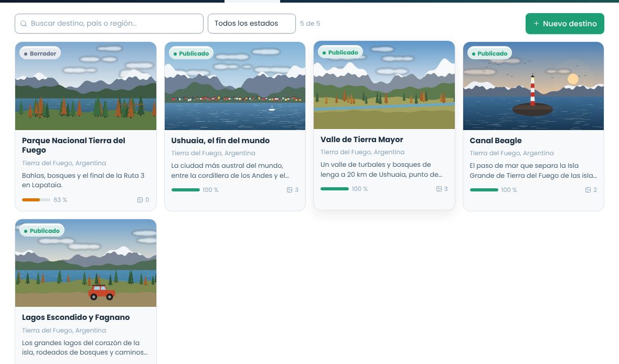Click the Valle de Tierra Mayor thumbnail

coord(384,85)
